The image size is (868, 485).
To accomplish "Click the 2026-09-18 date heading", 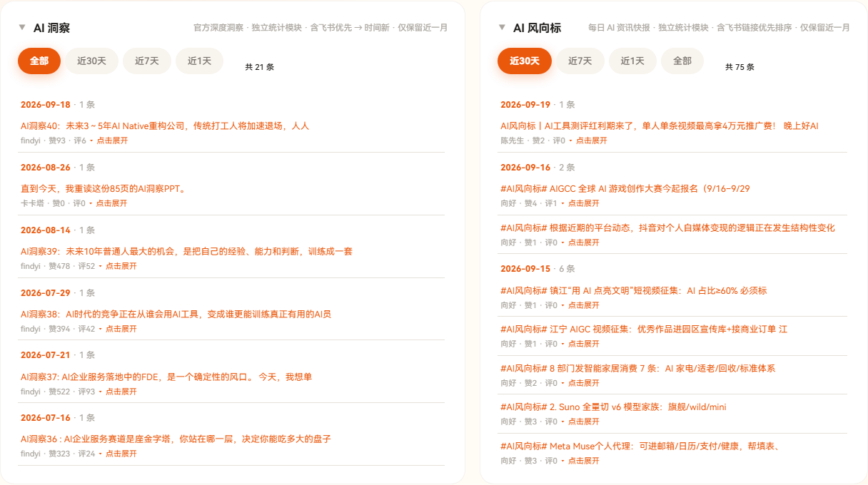I will 46,105.
